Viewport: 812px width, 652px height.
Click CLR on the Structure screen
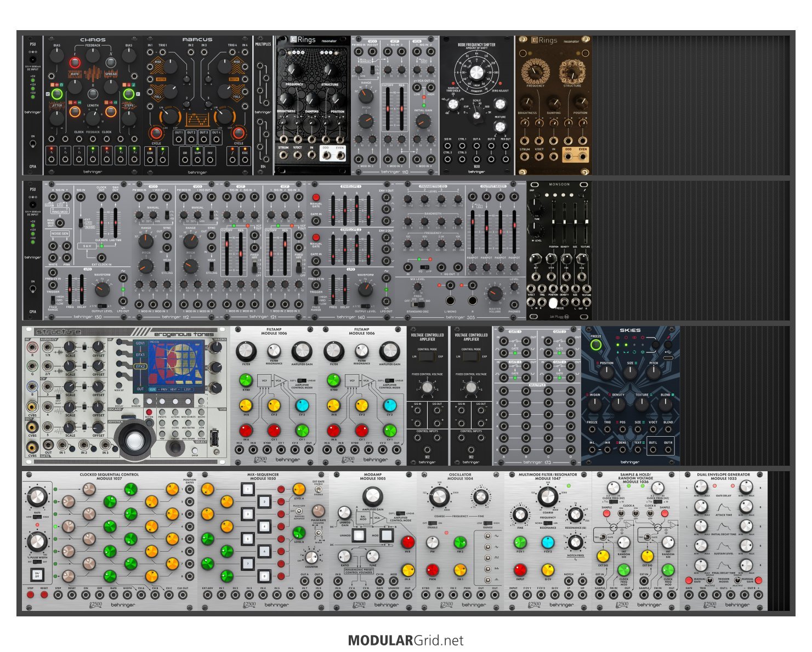(152, 389)
